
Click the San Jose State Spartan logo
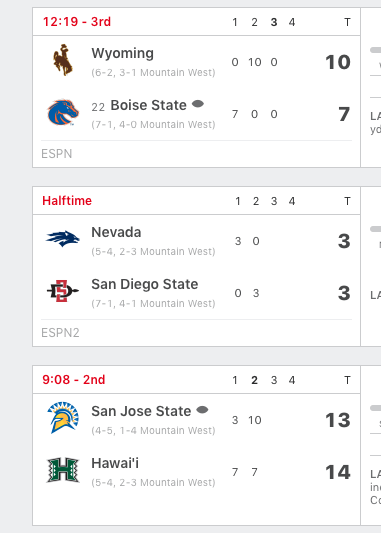[x=63, y=418]
